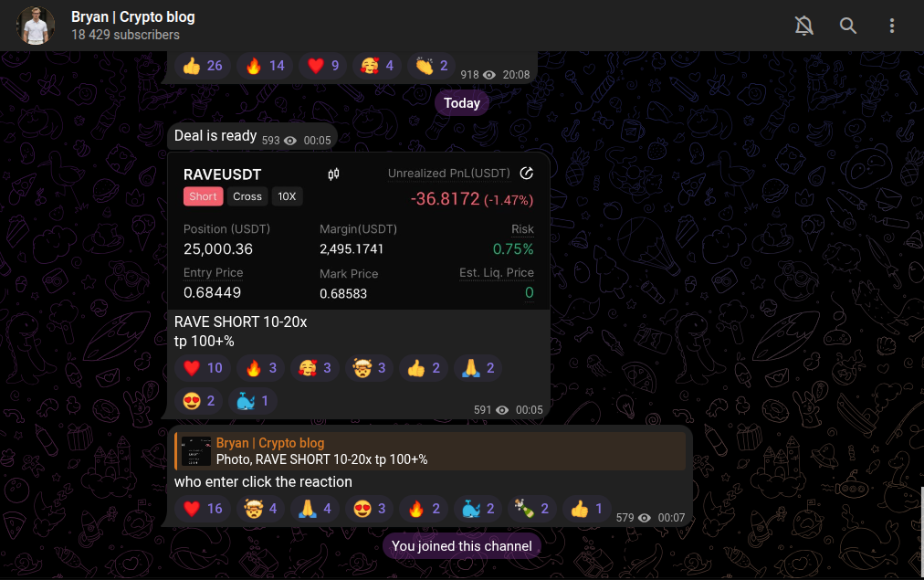Click the heart reaction showing 16

coord(202,508)
